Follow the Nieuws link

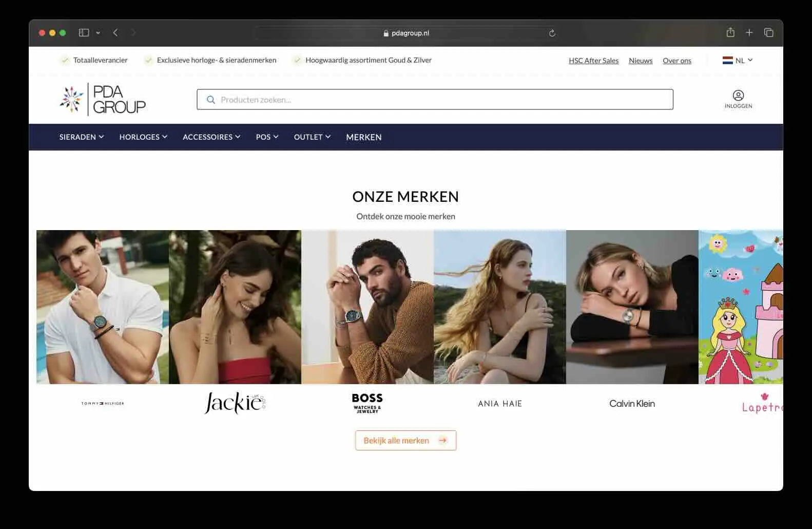pyautogui.click(x=641, y=61)
